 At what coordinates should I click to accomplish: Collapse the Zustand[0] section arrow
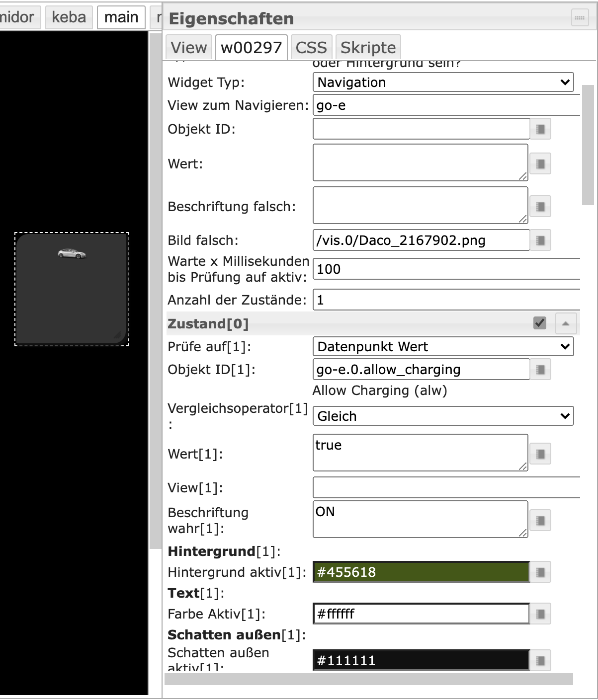click(566, 323)
